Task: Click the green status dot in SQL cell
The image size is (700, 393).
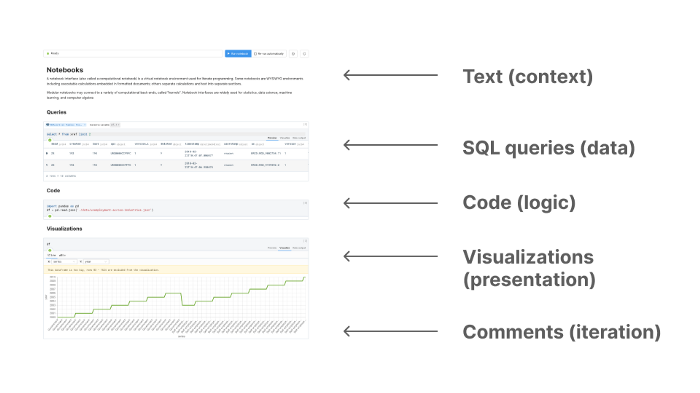Action: 50,140
